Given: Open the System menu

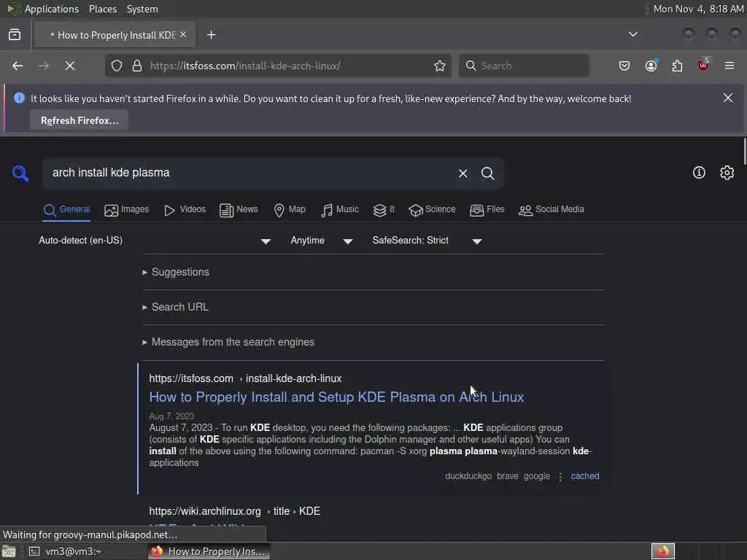Looking at the screenshot, I should tap(142, 9).
